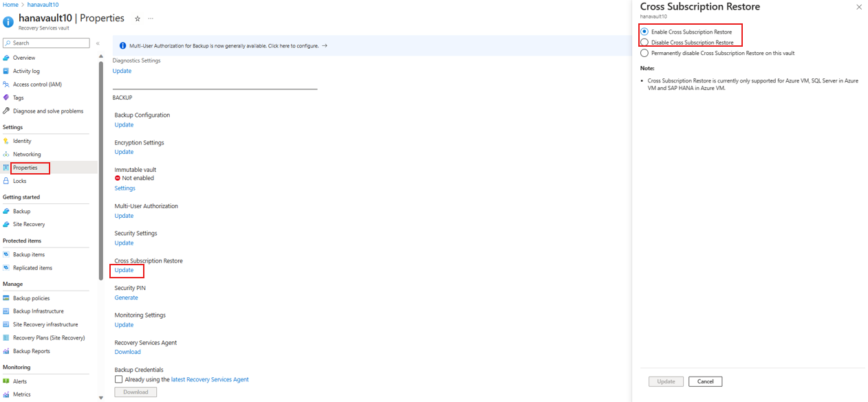This screenshot has height=402, width=868.
Task: Click the Not enabled status icon
Action: pos(118,178)
